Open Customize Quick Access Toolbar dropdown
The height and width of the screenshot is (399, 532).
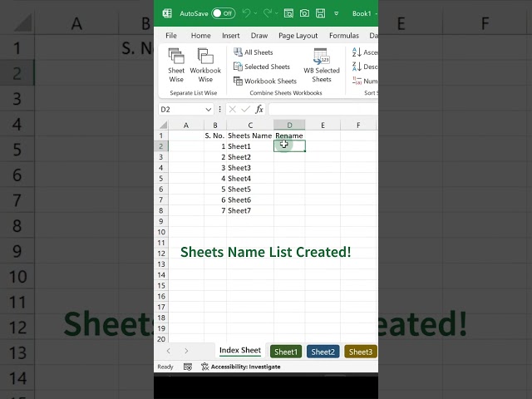click(x=336, y=13)
